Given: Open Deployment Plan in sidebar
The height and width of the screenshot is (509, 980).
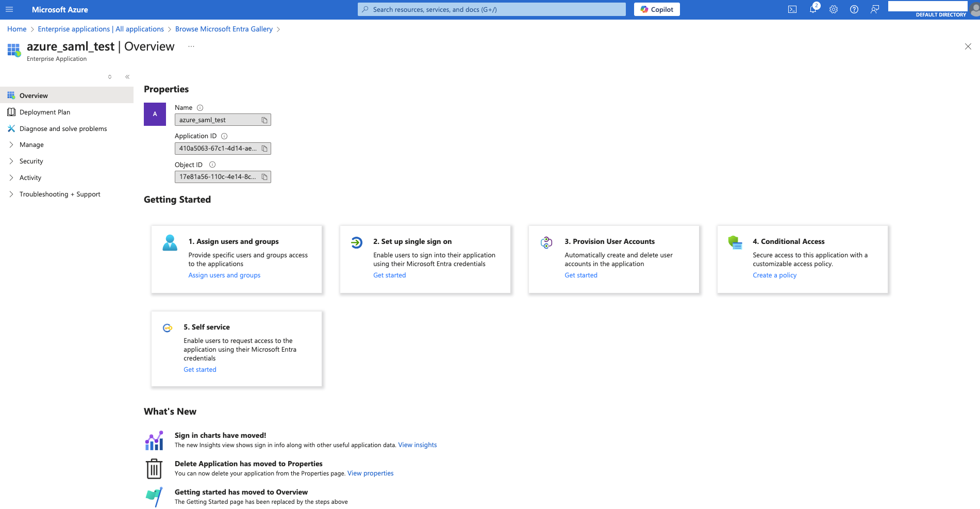Looking at the screenshot, I should point(45,112).
